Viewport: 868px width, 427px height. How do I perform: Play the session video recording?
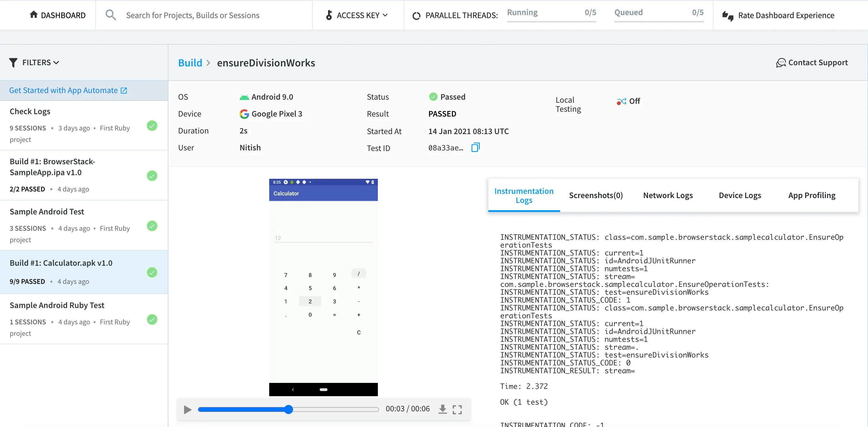pyautogui.click(x=188, y=409)
